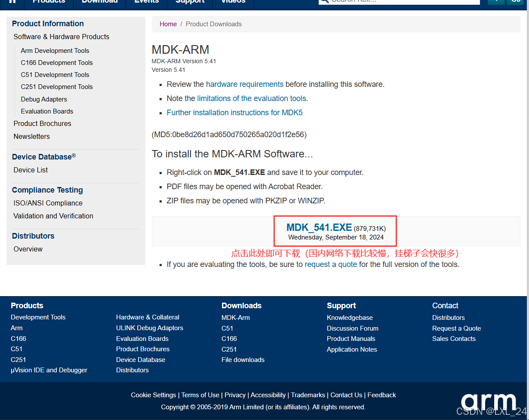
Task: Open MDK-Arm in footer Downloads
Action: click(236, 318)
